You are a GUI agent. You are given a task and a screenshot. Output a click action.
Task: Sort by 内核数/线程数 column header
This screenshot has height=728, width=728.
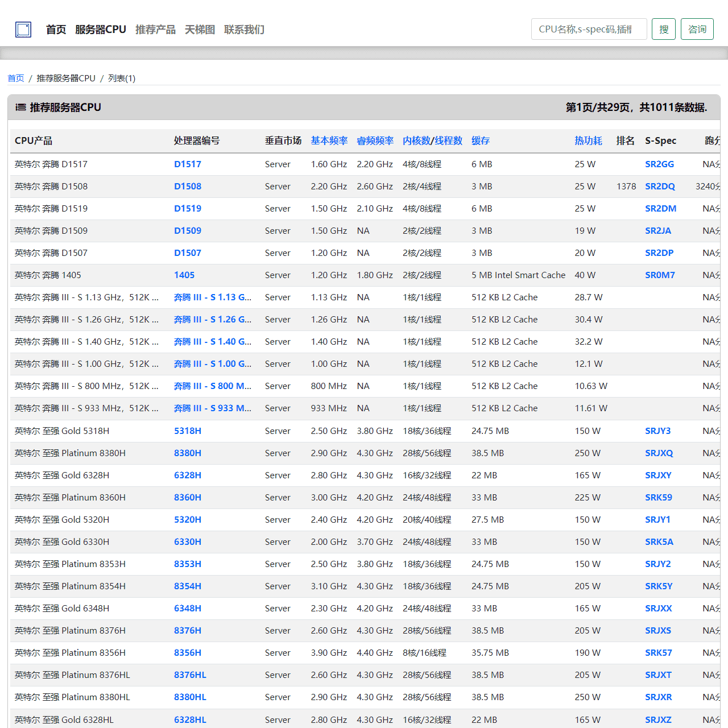point(432,140)
